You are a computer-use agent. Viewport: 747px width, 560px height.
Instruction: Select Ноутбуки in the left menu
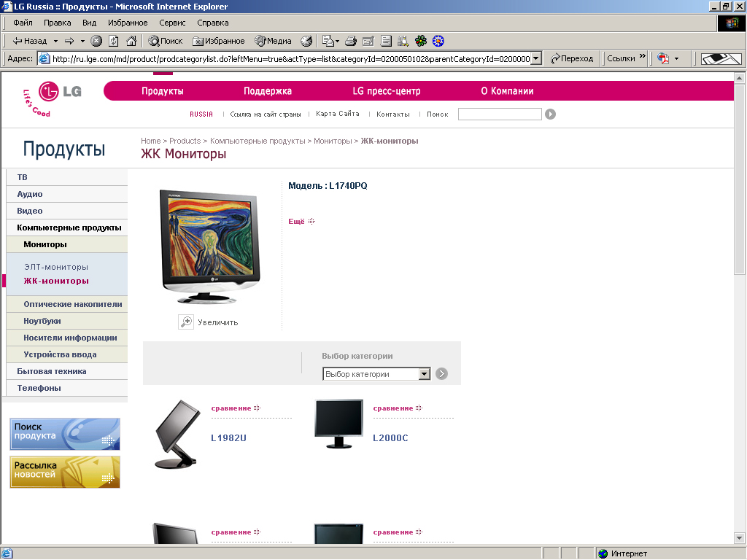(x=67, y=321)
